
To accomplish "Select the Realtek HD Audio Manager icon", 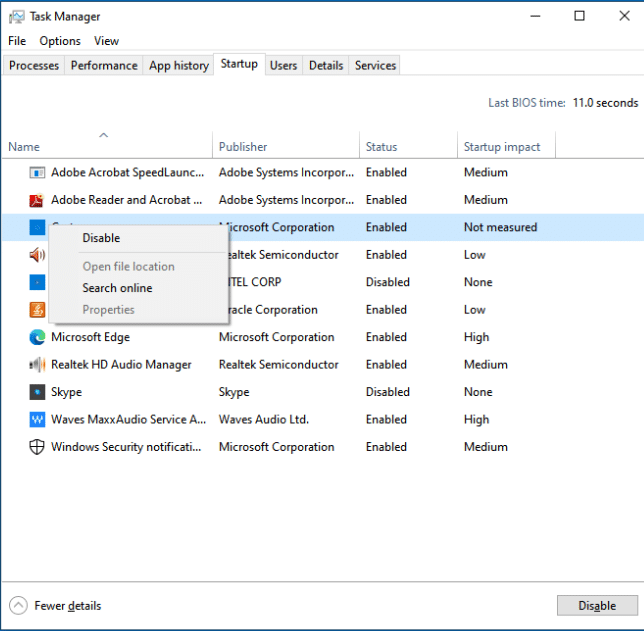I will pos(37,365).
